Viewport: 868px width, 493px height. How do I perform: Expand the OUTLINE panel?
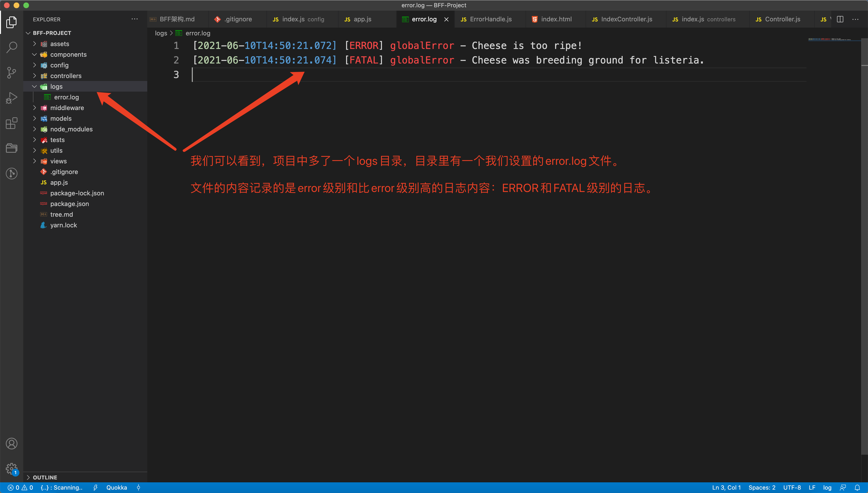[85, 477]
